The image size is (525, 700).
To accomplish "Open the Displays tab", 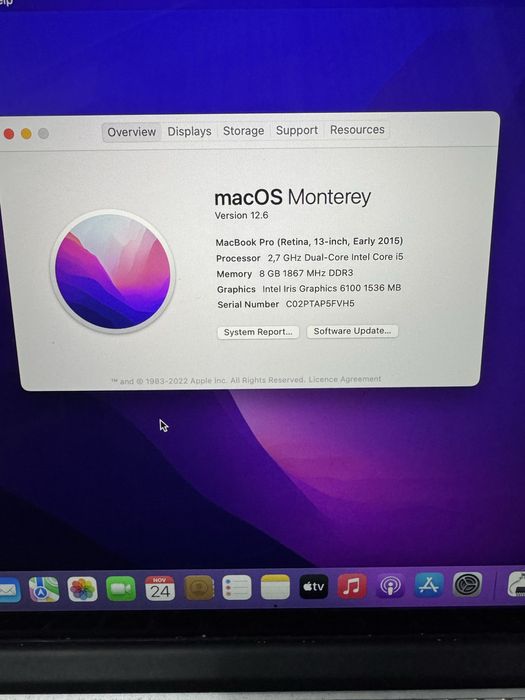I will (189, 131).
